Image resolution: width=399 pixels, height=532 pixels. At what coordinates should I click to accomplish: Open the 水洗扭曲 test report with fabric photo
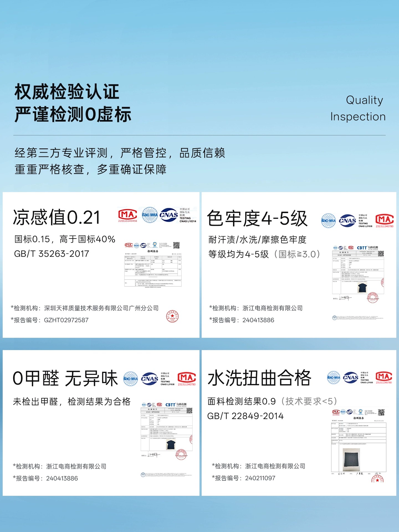coord(359,445)
